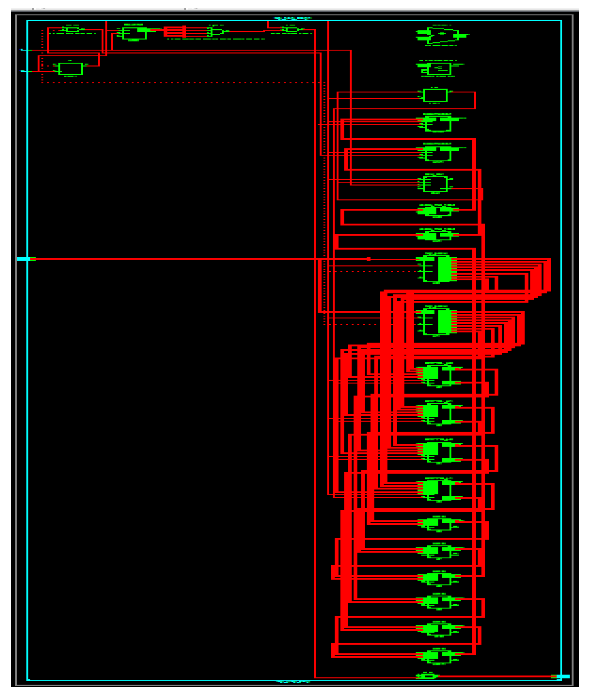Click the upper of the two top-left input ports
The width and height of the screenshot is (590, 700).
(x=24, y=50)
